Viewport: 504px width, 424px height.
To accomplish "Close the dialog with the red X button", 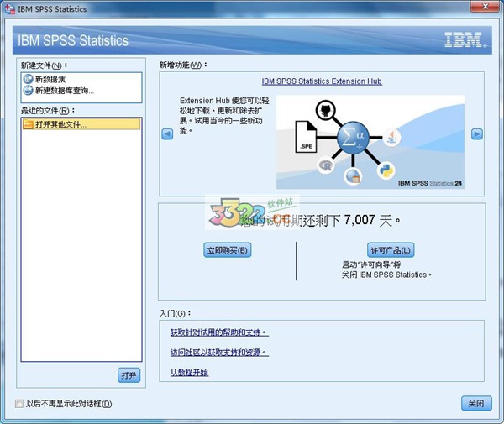I will pos(486,6).
